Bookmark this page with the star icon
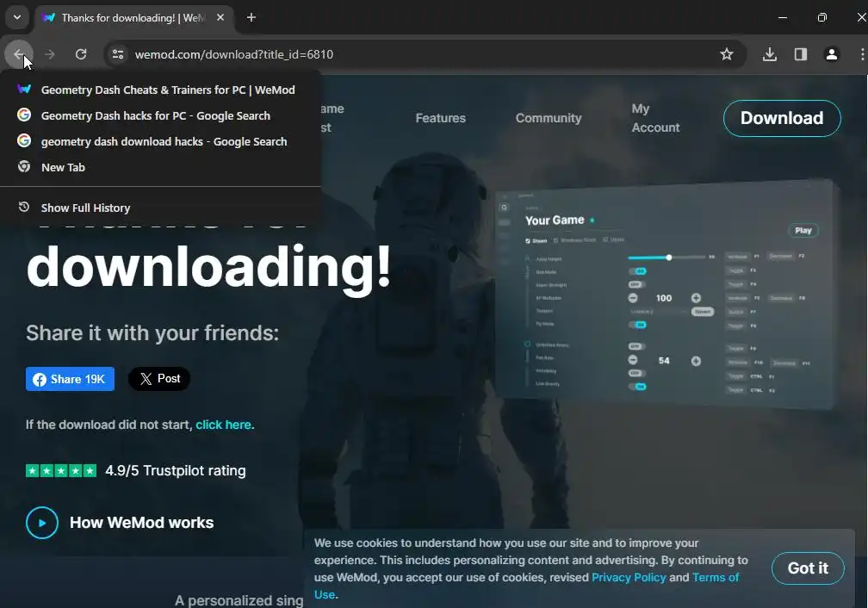This screenshot has height=608, width=868. point(726,54)
